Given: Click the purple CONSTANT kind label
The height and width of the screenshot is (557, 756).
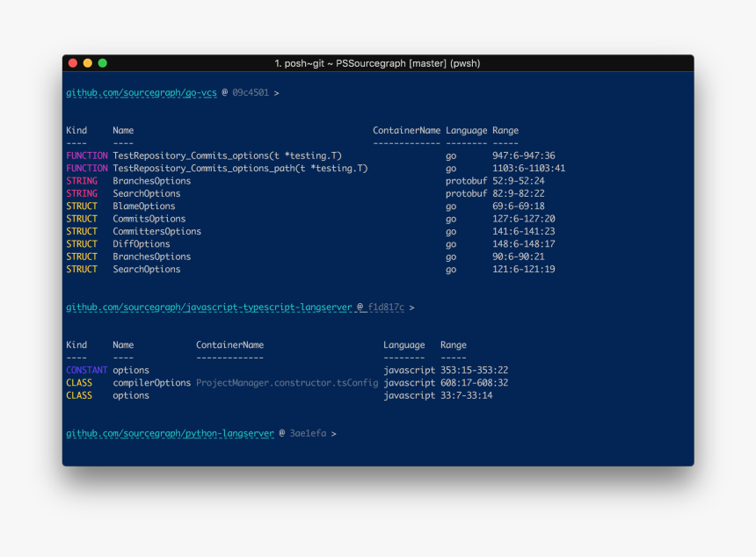Looking at the screenshot, I should 86,371.
